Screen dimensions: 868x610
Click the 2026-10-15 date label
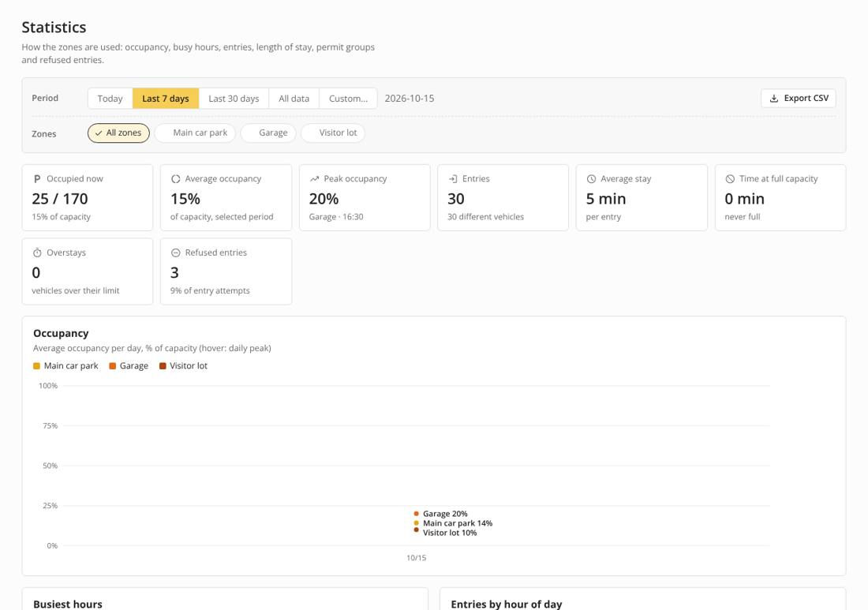click(x=409, y=99)
